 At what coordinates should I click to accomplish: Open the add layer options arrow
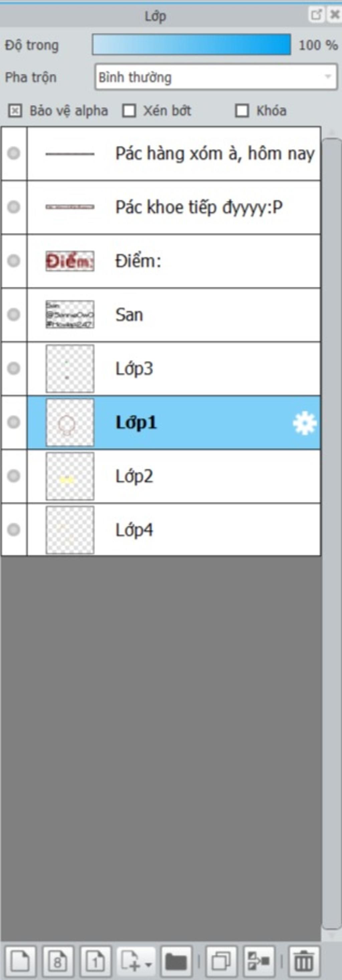point(149,964)
